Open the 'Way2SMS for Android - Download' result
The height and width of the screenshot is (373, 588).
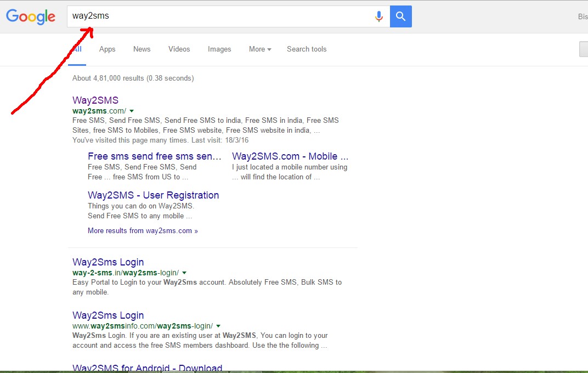[x=148, y=368]
